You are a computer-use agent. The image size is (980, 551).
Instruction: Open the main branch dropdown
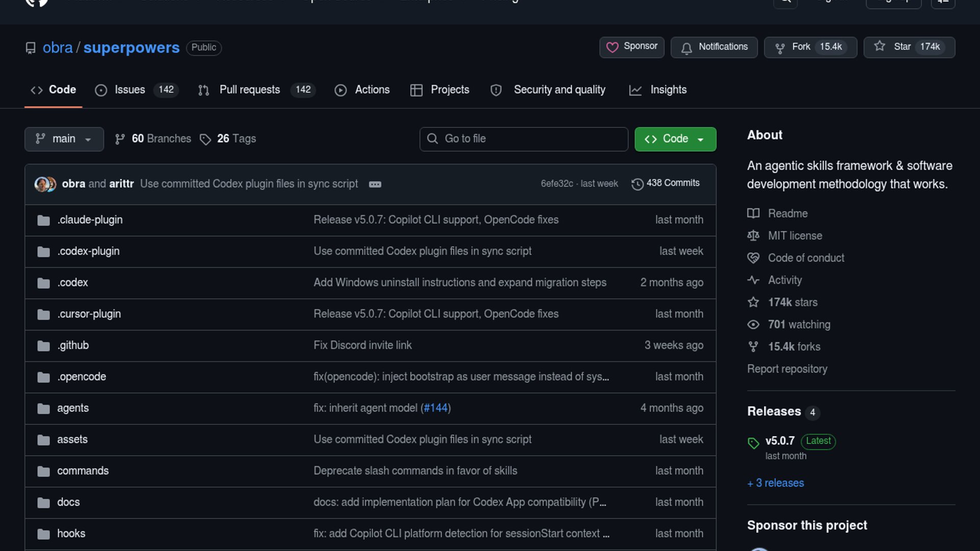pyautogui.click(x=64, y=139)
